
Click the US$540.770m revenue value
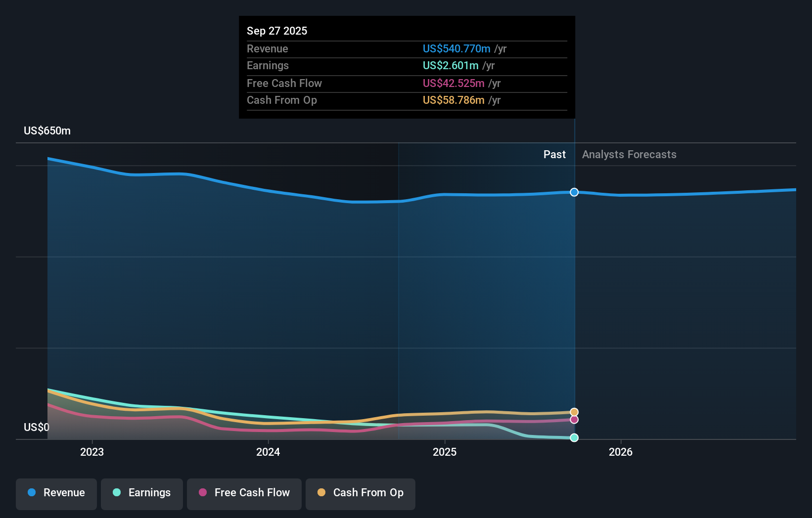[456, 48]
